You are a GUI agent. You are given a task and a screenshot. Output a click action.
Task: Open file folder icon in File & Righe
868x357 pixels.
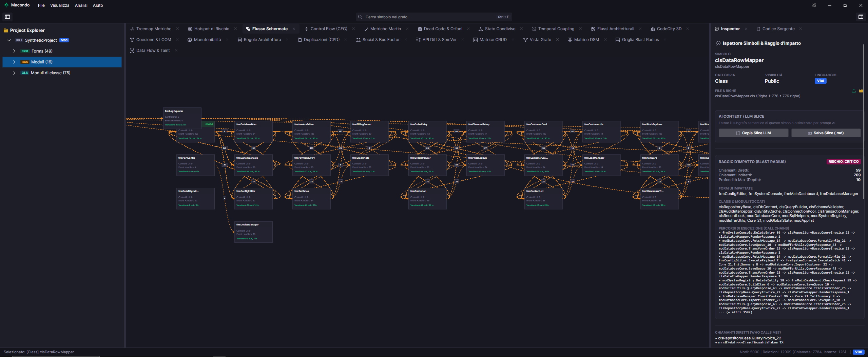click(x=861, y=91)
